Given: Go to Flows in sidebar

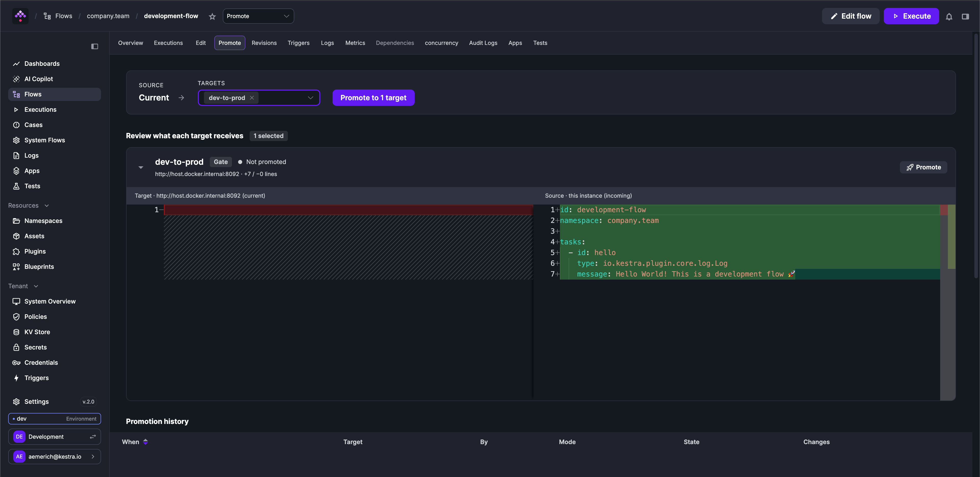Looking at the screenshot, I should (x=54, y=94).
